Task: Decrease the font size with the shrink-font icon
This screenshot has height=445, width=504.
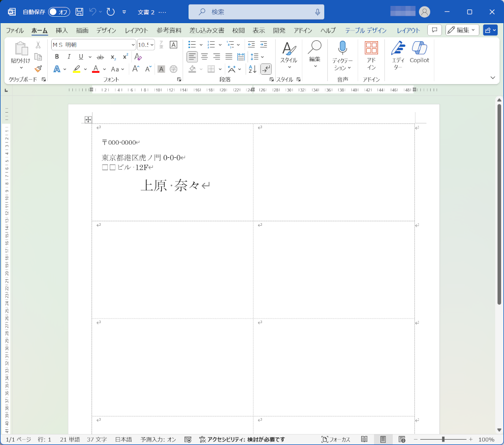Action: (x=148, y=69)
